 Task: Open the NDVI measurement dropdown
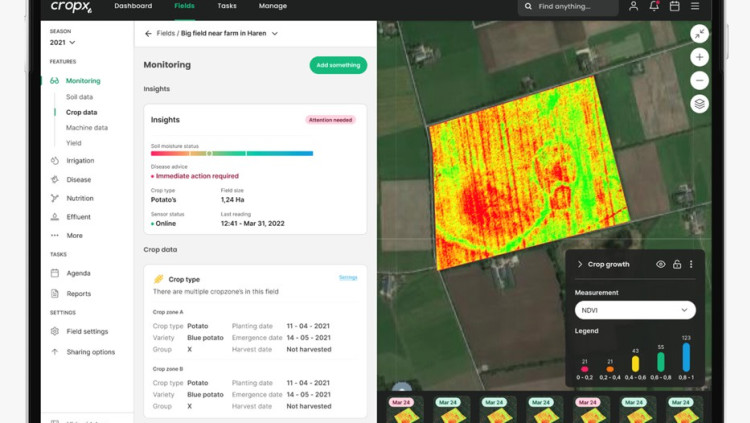pos(634,310)
